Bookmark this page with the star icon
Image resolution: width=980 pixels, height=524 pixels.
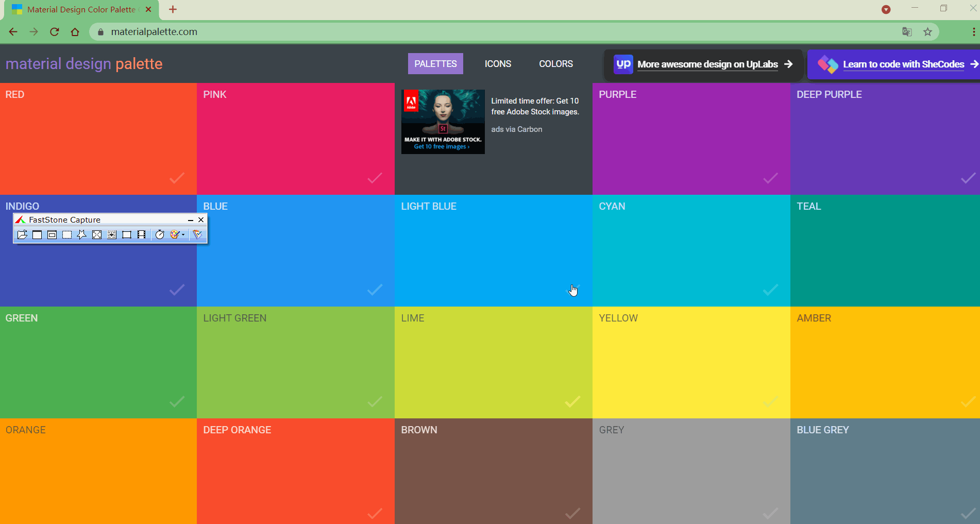pos(927,31)
